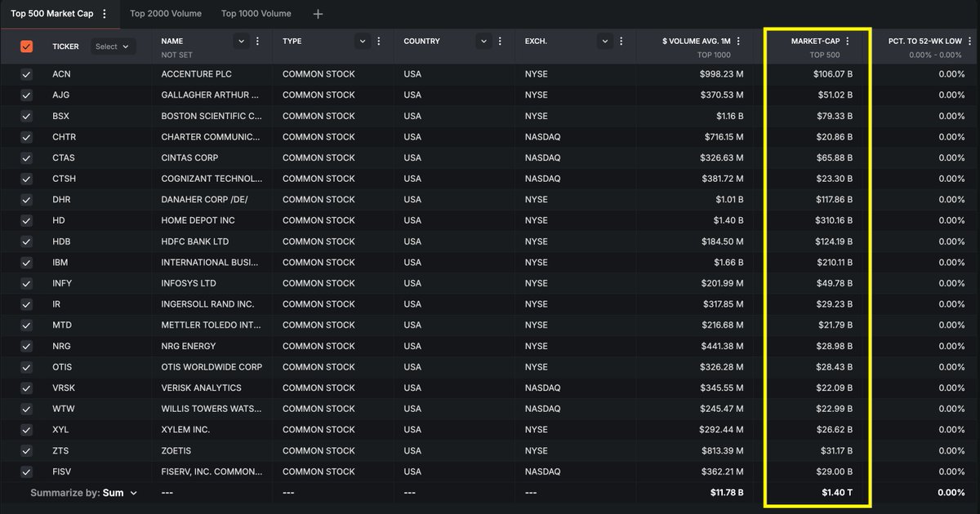Uncheck the FISV row checkbox
Viewport: 980px width, 514px height.
[26, 472]
